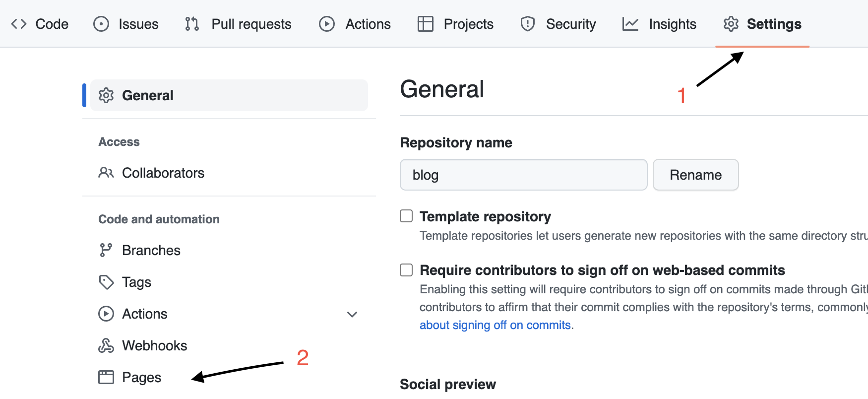
Task: Open Tags settings in sidebar
Action: coord(136,282)
